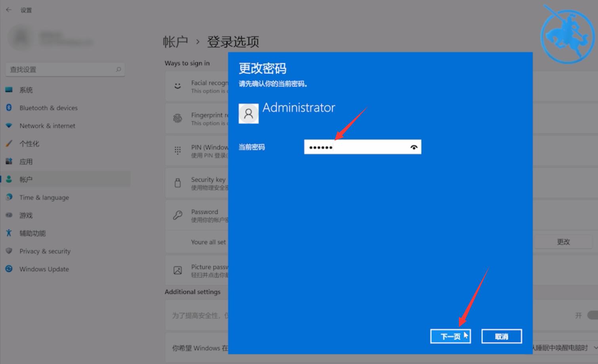Open the Picture password image icon
The image size is (598, 364).
[x=178, y=271]
